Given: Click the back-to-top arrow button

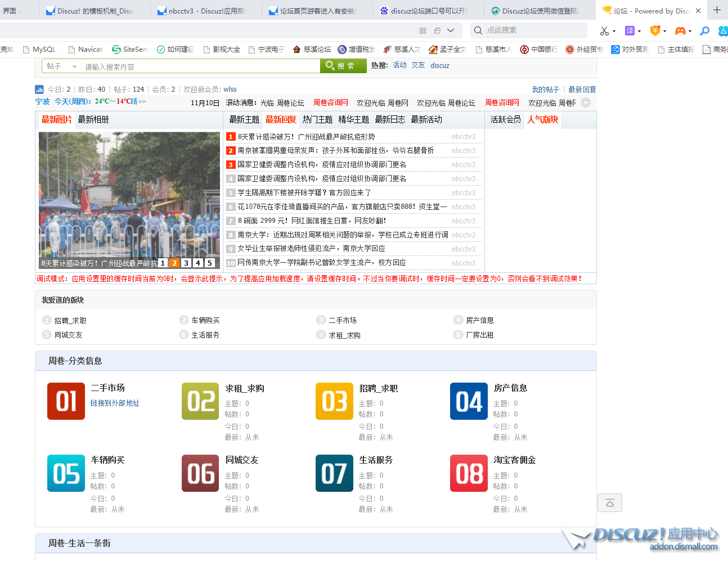Looking at the screenshot, I should (x=610, y=503).
